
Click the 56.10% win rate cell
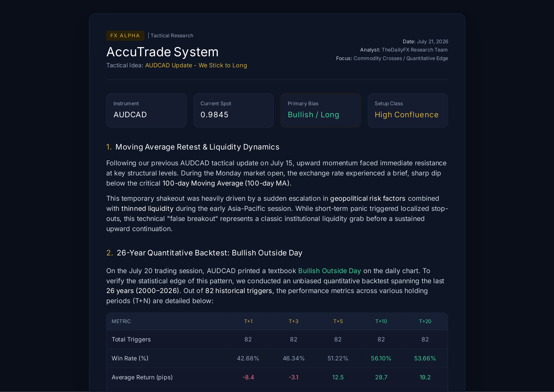tap(381, 358)
